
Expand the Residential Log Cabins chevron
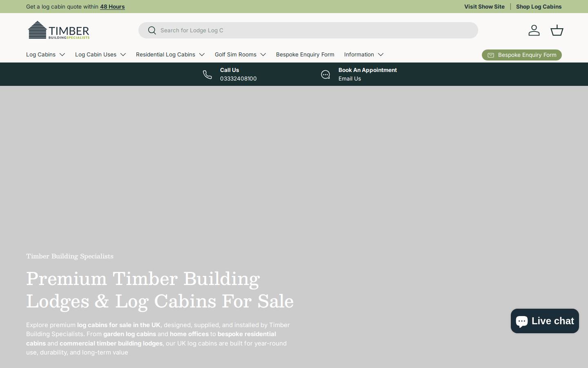(x=202, y=54)
